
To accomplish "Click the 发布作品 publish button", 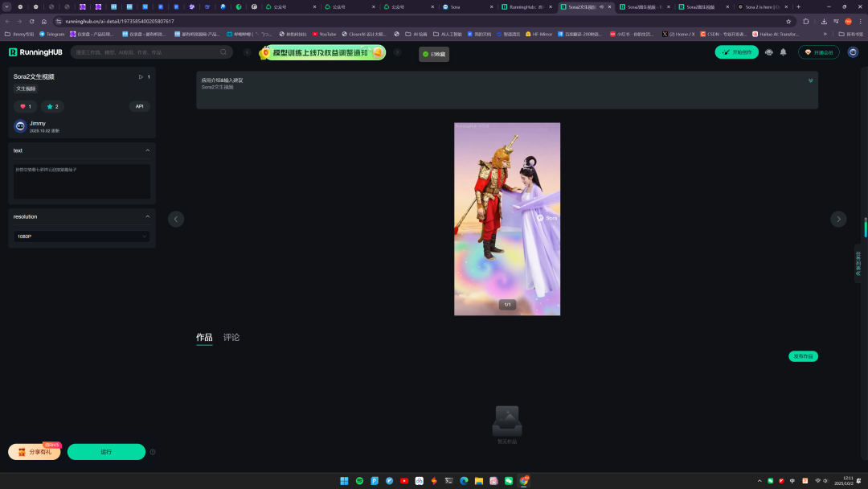I will click(803, 356).
